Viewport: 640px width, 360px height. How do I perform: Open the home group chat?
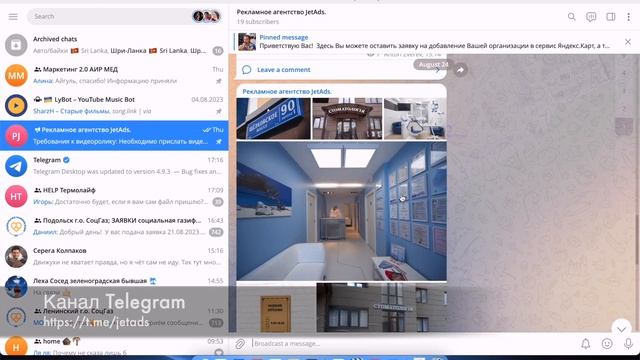pos(114,346)
